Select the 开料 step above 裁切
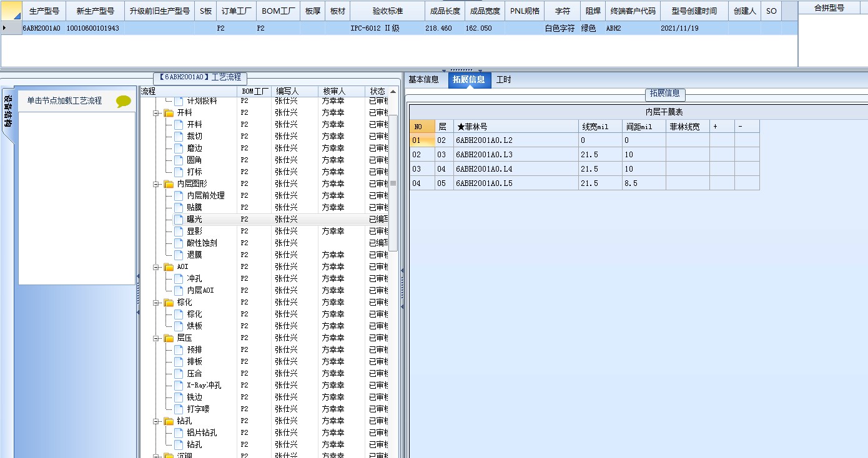This screenshot has width=868, height=458. pos(194,124)
